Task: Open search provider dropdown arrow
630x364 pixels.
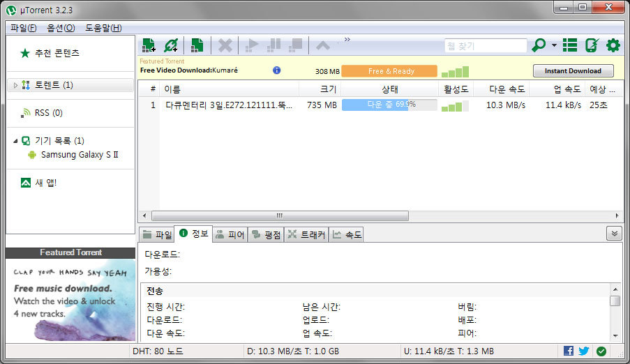Action: click(554, 45)
